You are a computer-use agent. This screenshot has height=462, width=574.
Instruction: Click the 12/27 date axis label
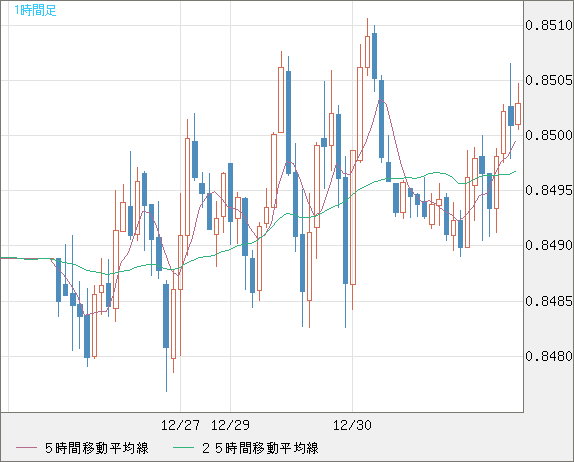(180, 425)
